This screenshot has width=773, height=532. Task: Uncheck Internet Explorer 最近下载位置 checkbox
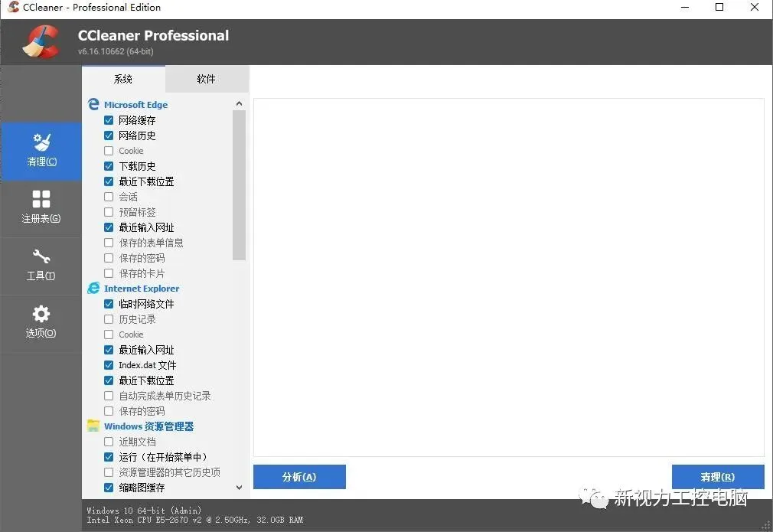pyautogui.click(x=109, y=380)
